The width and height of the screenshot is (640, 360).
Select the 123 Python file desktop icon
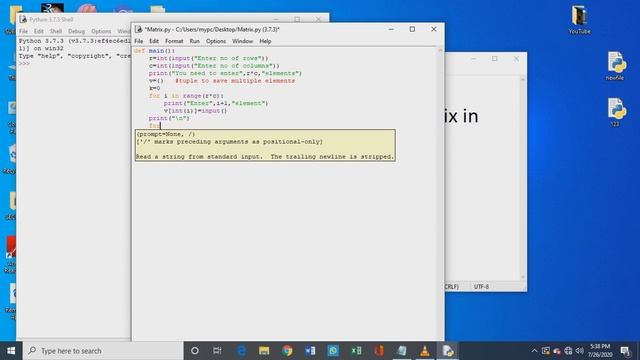[616, 112]
